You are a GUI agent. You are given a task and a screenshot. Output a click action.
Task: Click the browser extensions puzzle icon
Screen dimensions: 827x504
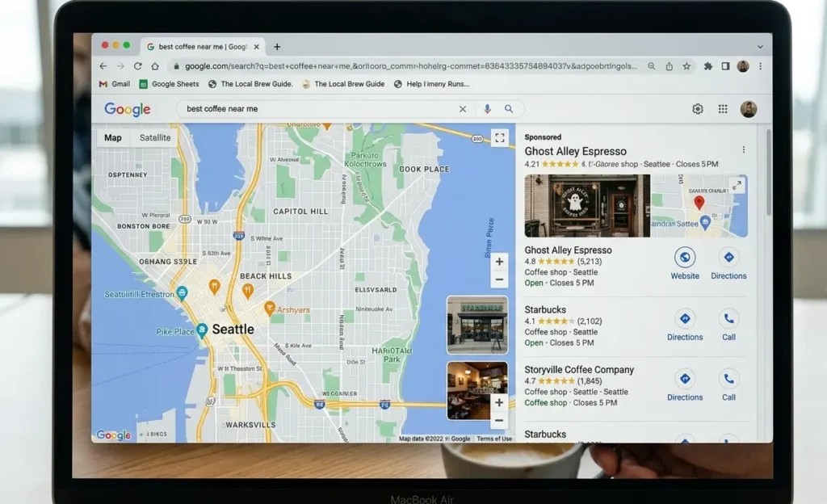click(707, 65)
